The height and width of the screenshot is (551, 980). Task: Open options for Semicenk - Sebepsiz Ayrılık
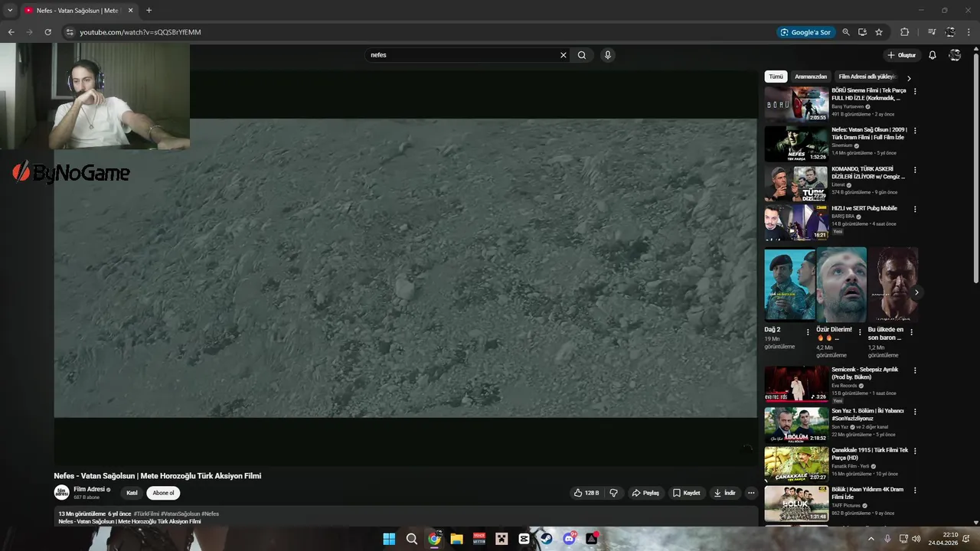(x=915, y=370)
